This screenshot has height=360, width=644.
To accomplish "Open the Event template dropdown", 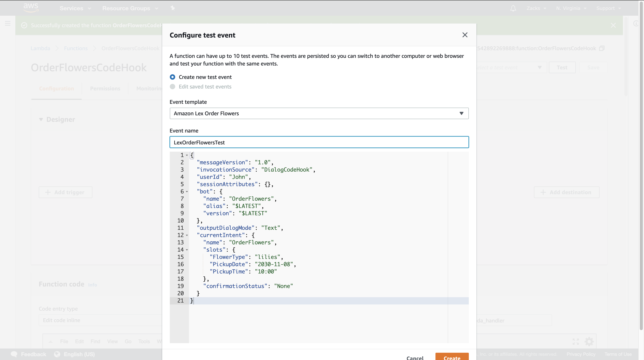I will point(319,113).
